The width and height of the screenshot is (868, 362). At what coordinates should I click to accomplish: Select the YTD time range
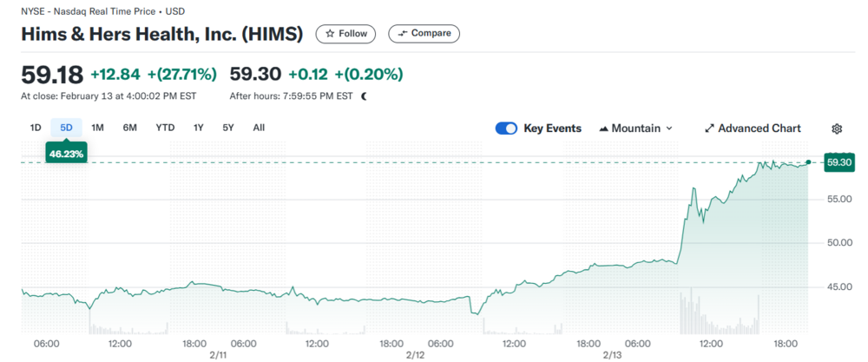click(165, 128)
